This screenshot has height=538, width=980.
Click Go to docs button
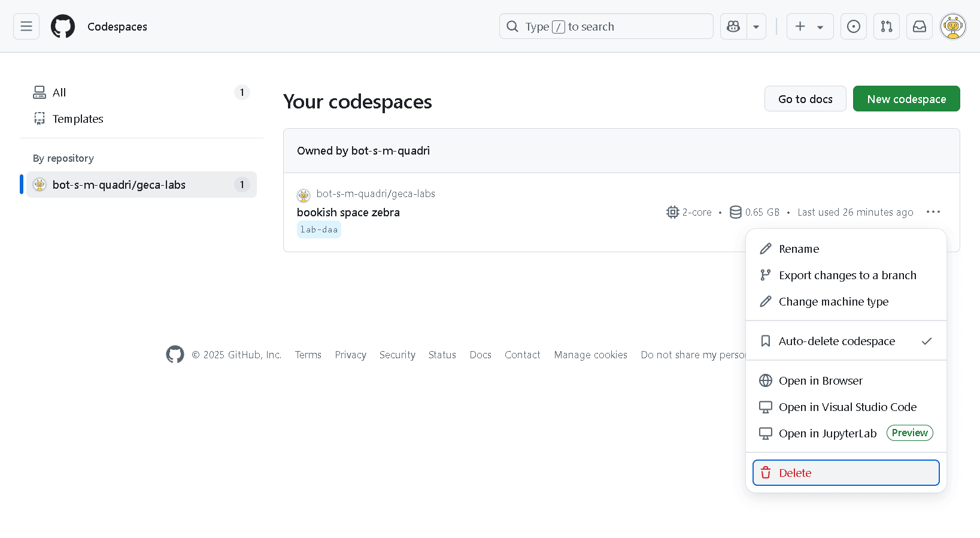tap(805, 99)
